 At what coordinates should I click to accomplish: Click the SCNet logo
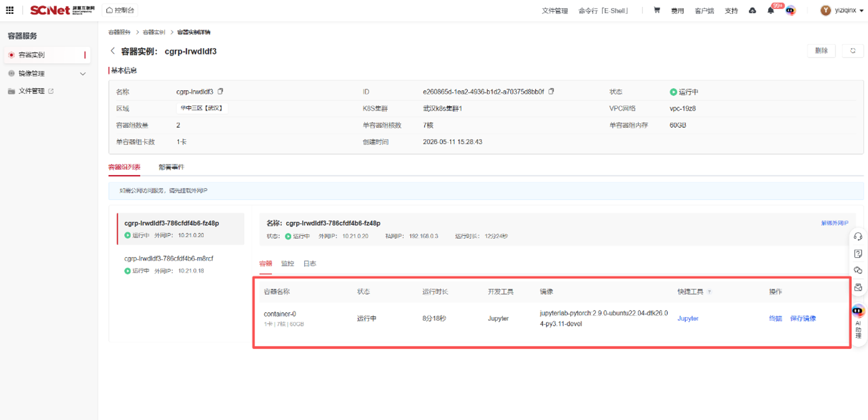[x=62, y=10]
